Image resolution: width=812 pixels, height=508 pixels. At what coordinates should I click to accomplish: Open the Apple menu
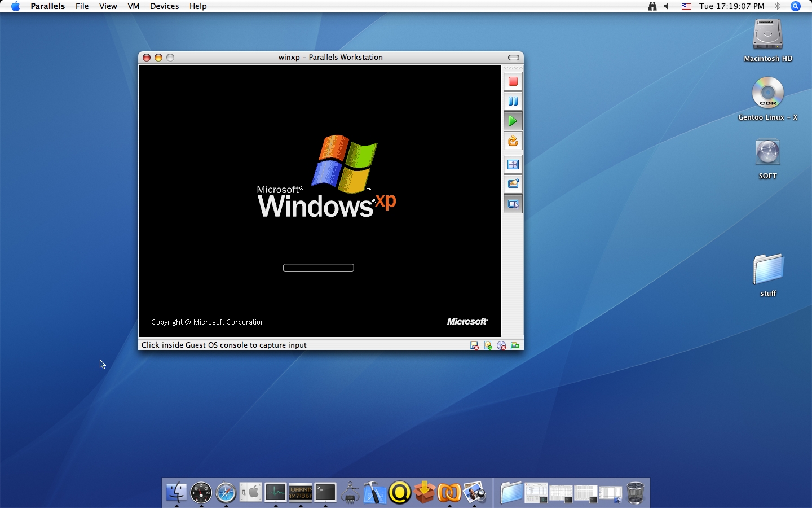click(15, 6)
